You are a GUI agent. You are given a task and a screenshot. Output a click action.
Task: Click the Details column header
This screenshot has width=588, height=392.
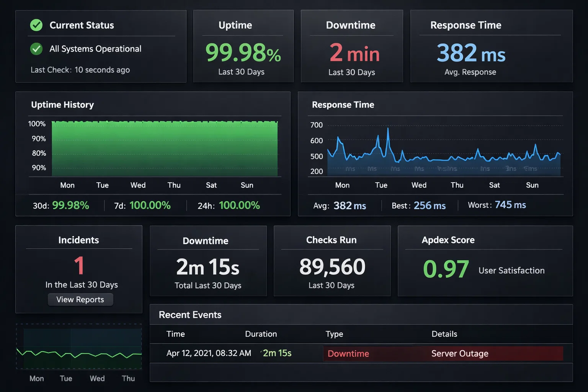[x=444, y=334]
